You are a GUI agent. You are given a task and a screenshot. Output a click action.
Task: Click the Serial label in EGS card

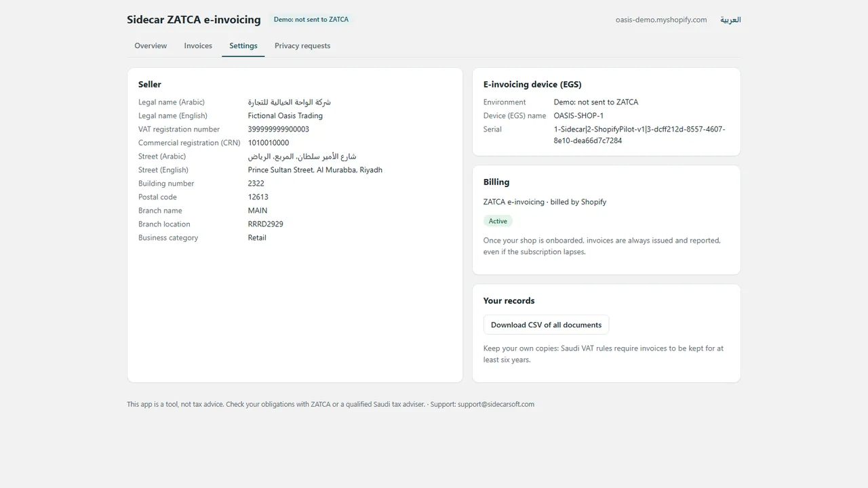(493, 129)
